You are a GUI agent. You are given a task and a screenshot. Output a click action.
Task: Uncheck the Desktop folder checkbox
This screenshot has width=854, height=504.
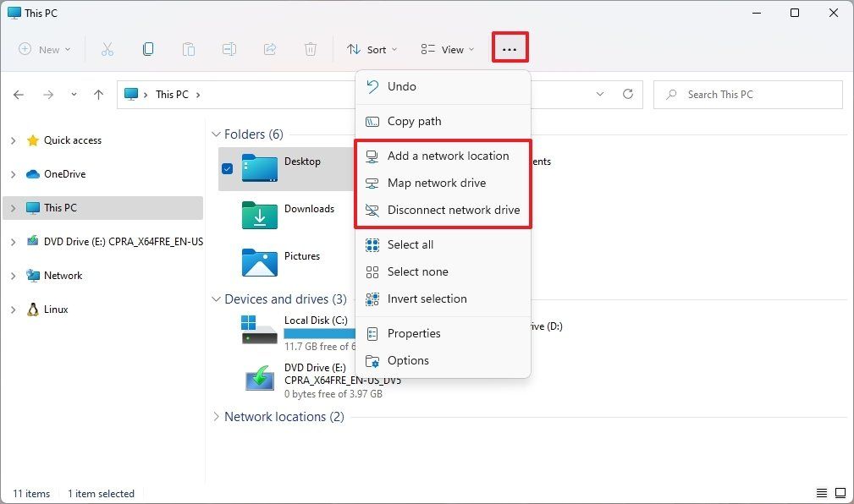point(227,168)
